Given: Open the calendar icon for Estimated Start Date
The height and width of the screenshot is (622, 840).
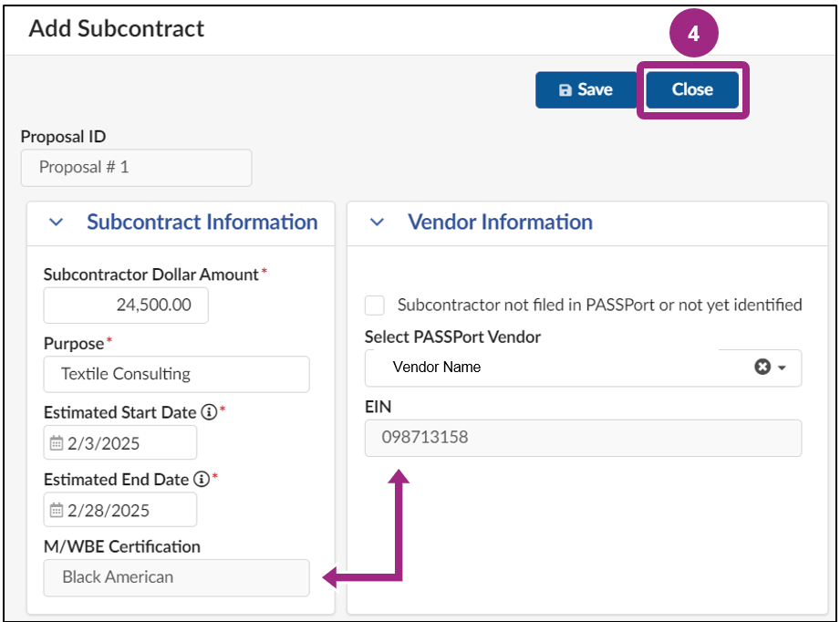Looking at the screenshot, I should 56,442.
